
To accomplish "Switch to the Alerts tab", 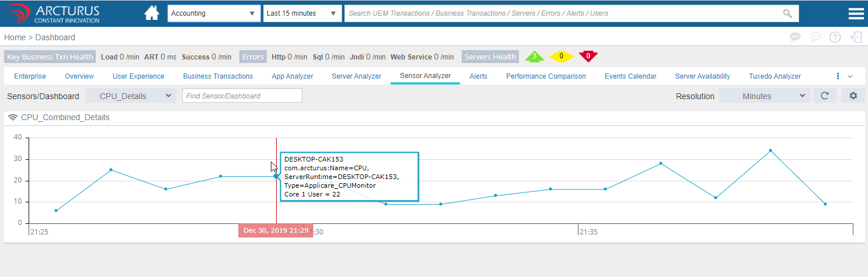I will click(x=478, y=76).
